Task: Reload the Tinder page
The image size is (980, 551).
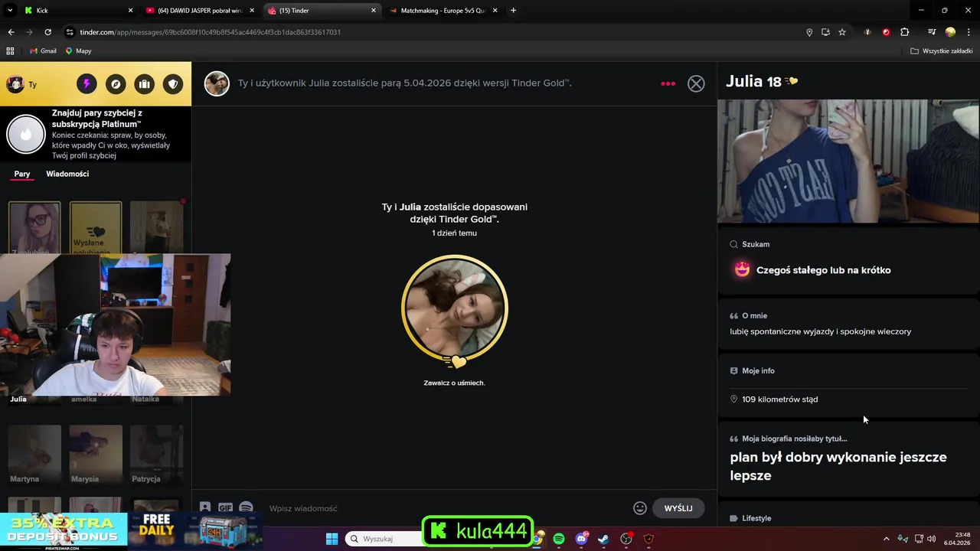Action: coord(47,32)
